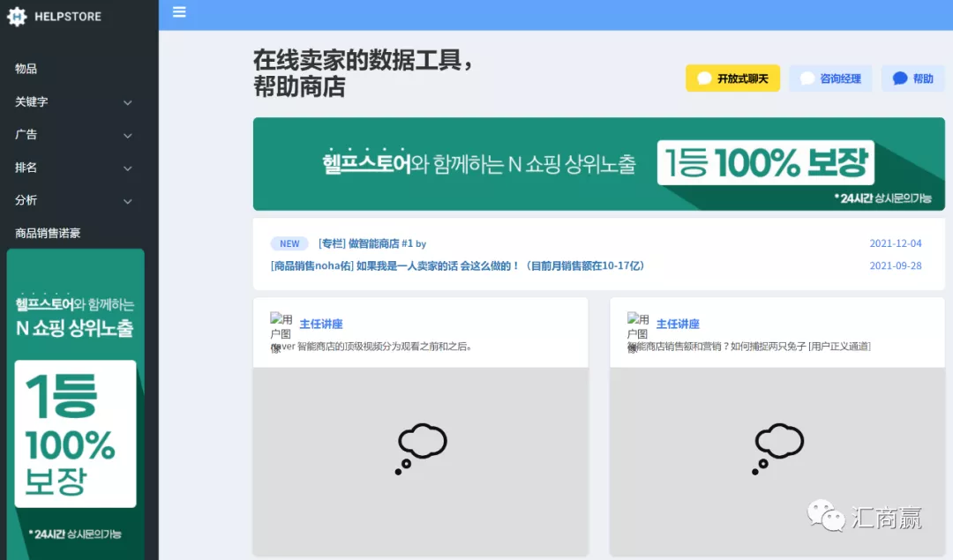Click the date 2021-12-04
953x560 pixels.
coord(896,243)
